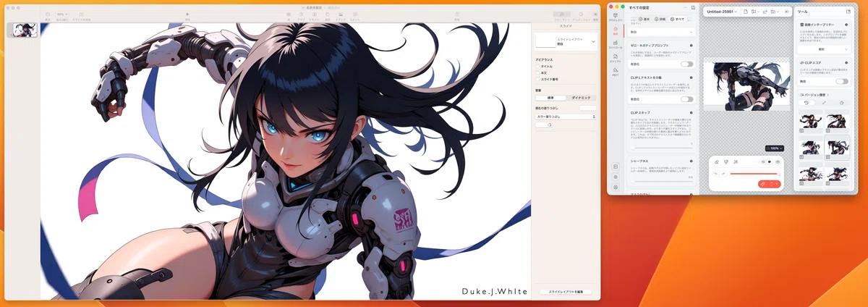The height and width of the screenshot is (307, 868).
Task: Click the redo arrow in the canvas palette
Action: pyautogui.click(x=723, y=174)
